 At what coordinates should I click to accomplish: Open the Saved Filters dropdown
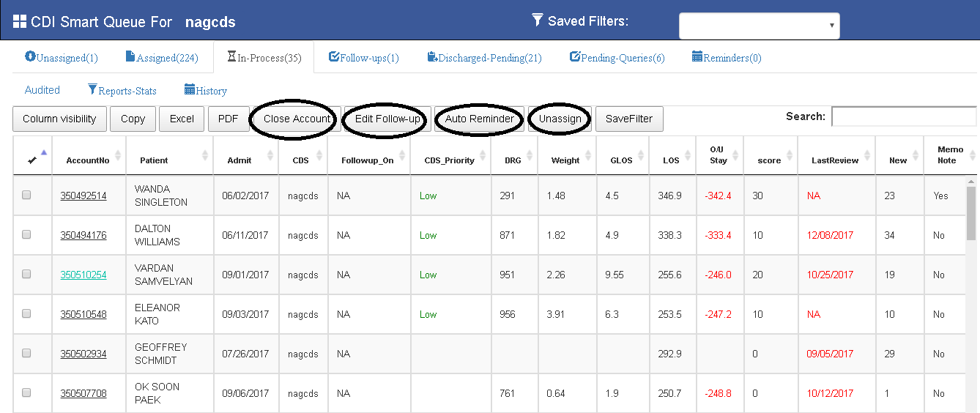(x=759, y=26)
